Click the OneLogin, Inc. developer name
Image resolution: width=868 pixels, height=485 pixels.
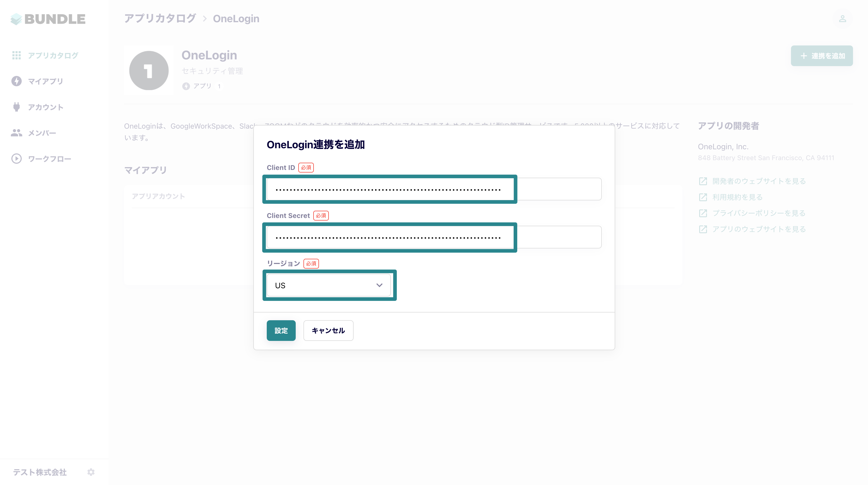pos(723,147)
